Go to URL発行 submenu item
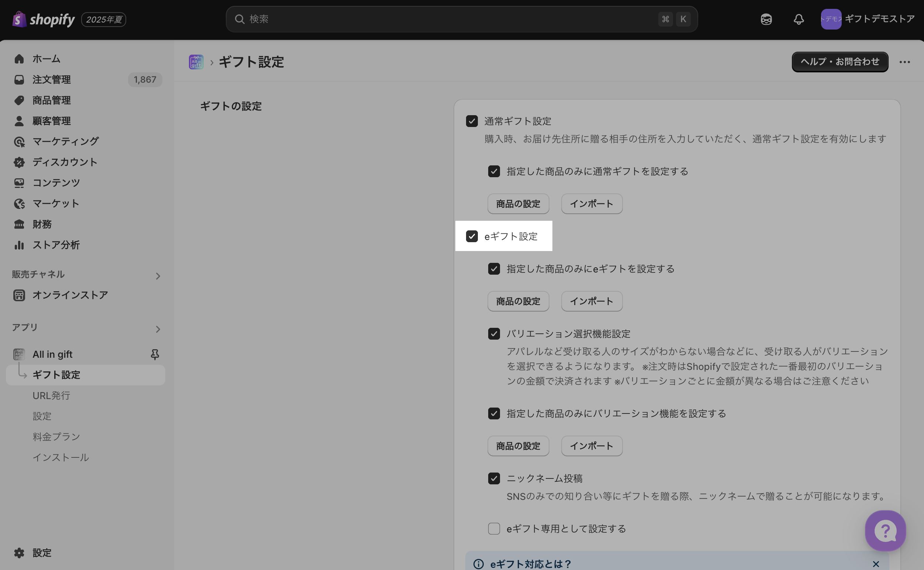Image resolution: width=924 pixels, height=570 pixels. coord(51,395)
